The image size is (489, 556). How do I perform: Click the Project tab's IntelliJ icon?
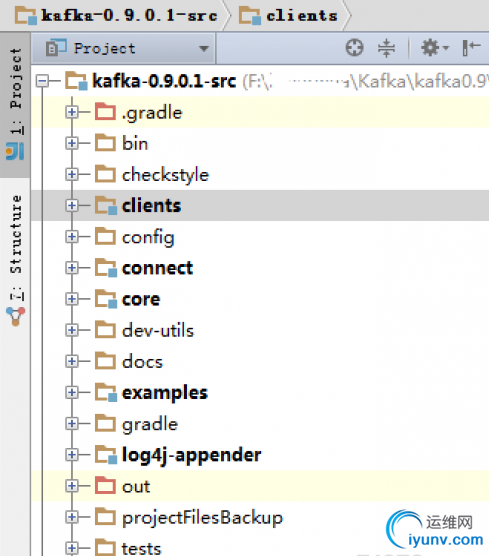coord(15,151)
